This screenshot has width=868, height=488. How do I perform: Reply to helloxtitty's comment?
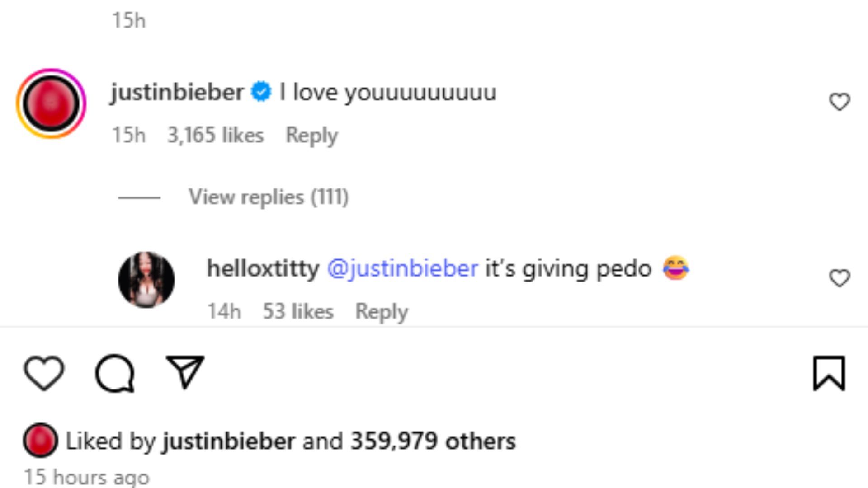pos(382,311)
